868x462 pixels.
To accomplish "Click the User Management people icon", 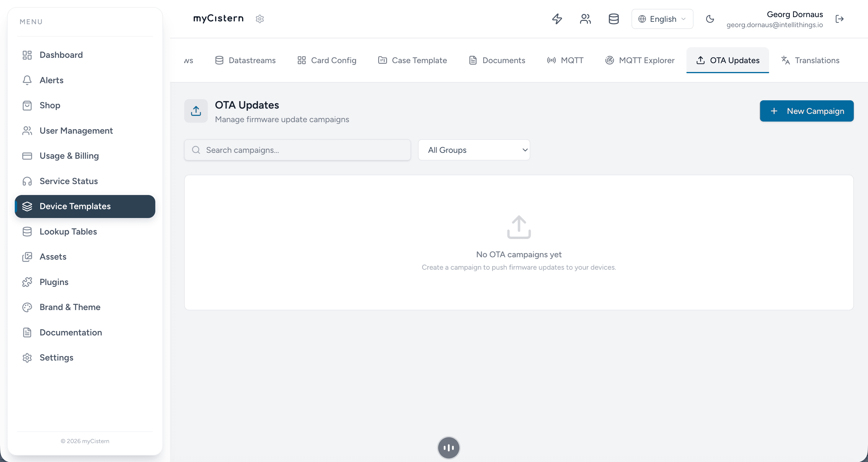I will [27, 131].
